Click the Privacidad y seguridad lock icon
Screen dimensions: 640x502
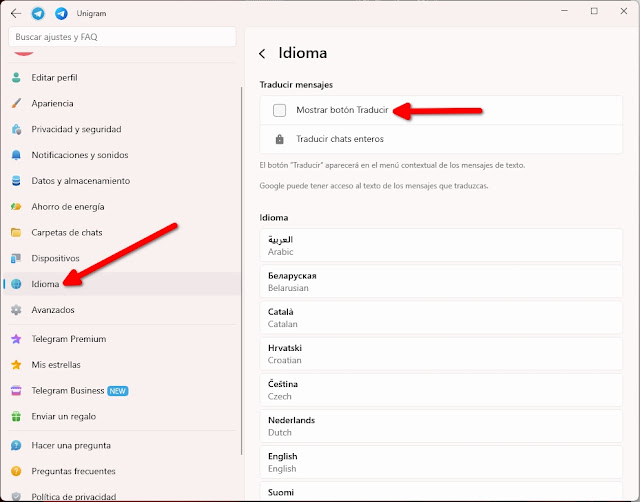(16, 129)
